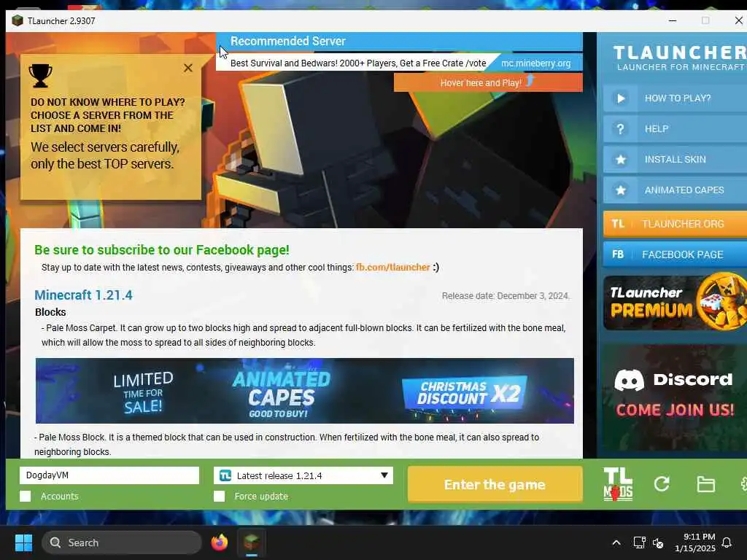This screenshot has height=560, width=747.
Task: Click the network tray icon
Action: [639, 542]
